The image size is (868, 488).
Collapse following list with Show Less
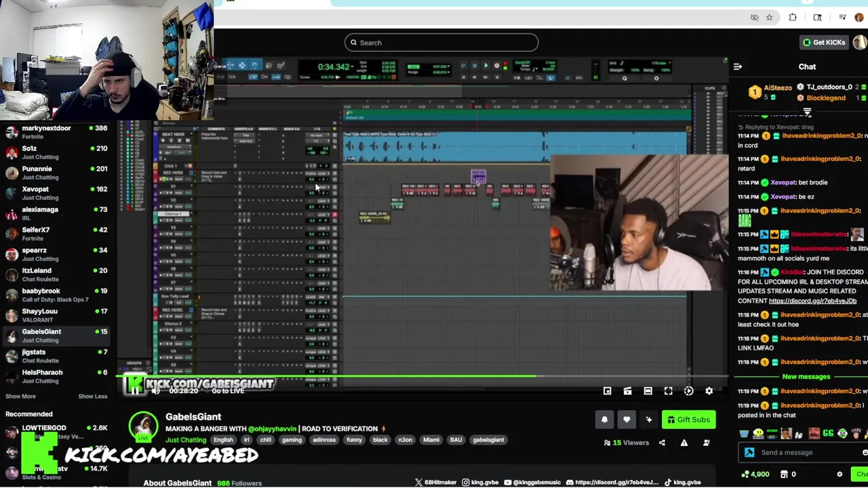click(x=92, y=396)
